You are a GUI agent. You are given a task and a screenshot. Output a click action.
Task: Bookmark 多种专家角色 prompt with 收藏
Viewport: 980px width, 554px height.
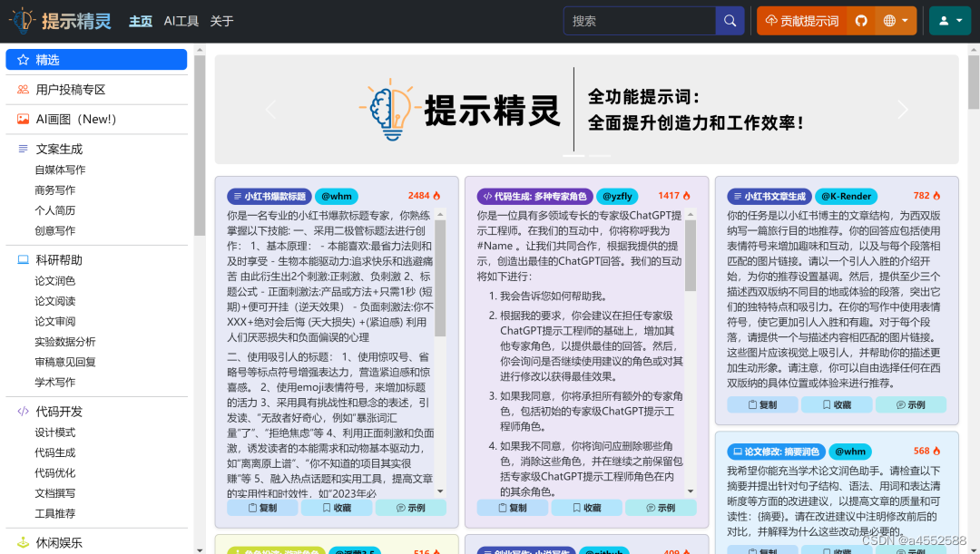pos(586,508)
